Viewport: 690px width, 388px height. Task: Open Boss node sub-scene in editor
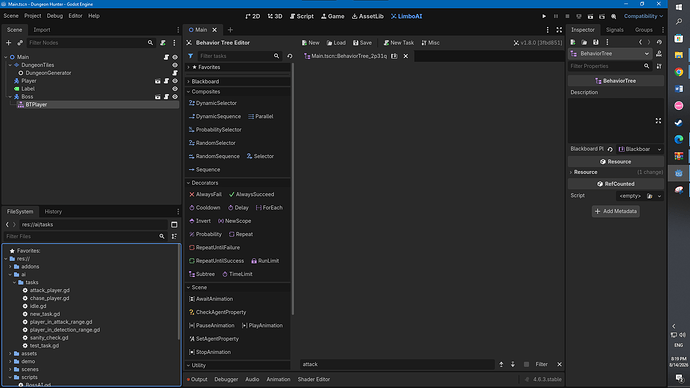[158, 97]
